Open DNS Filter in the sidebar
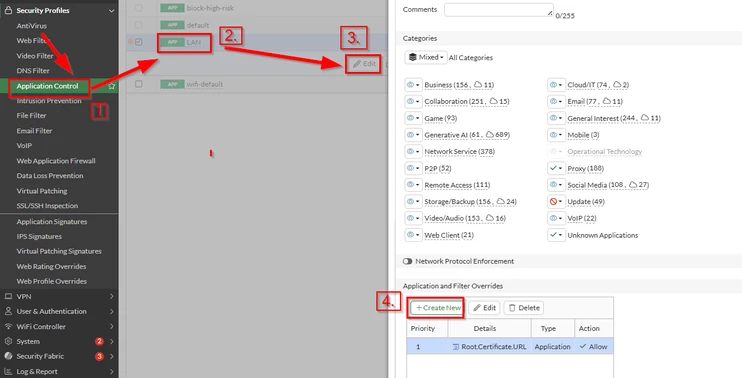 [33, 70]
